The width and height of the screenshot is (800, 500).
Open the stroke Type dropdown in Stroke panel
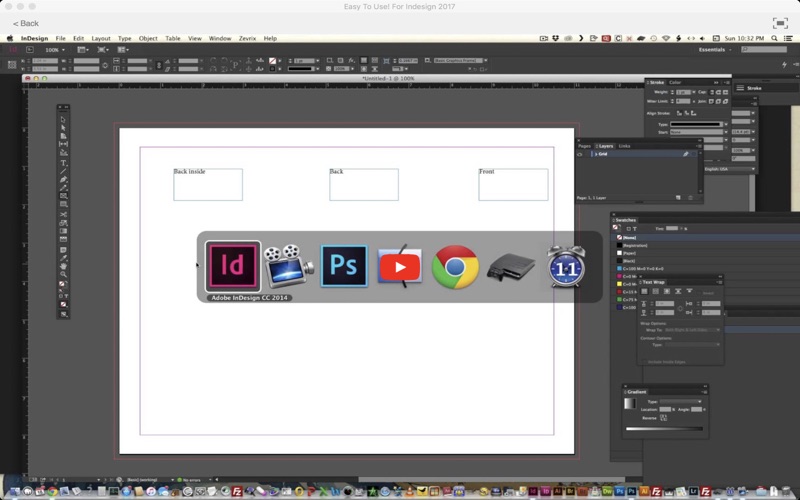(697, 124)
